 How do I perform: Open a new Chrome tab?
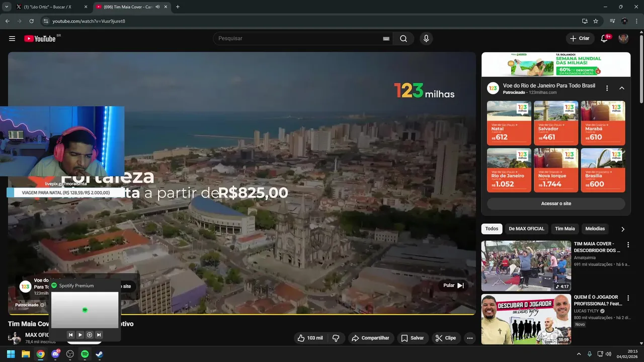pyautogui.click(x=178, y=7)
